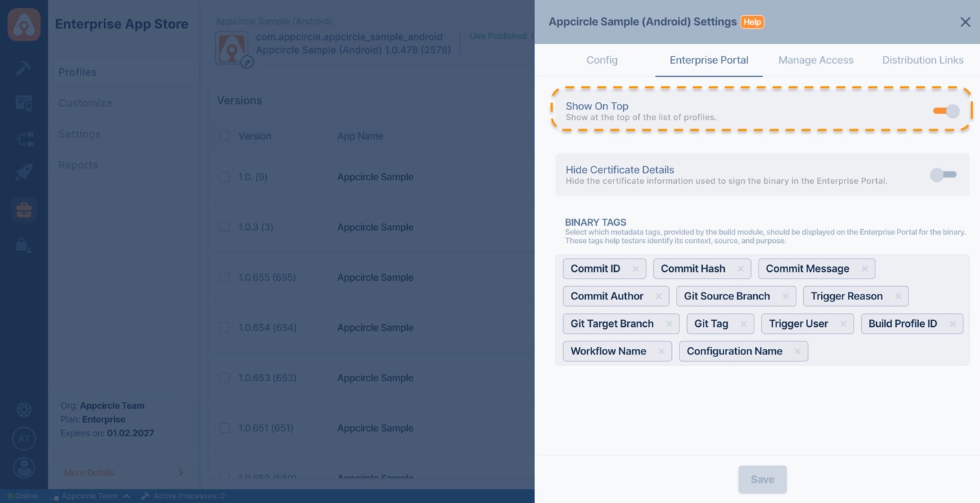980x503 pixels.
Task: Select the Enterprise App Store briefcase icon
Action: (x=23, y=209)
